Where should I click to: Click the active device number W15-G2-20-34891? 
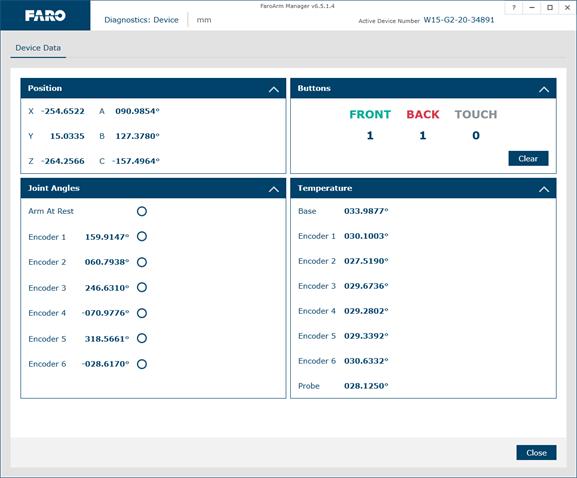tap(459, 20)
